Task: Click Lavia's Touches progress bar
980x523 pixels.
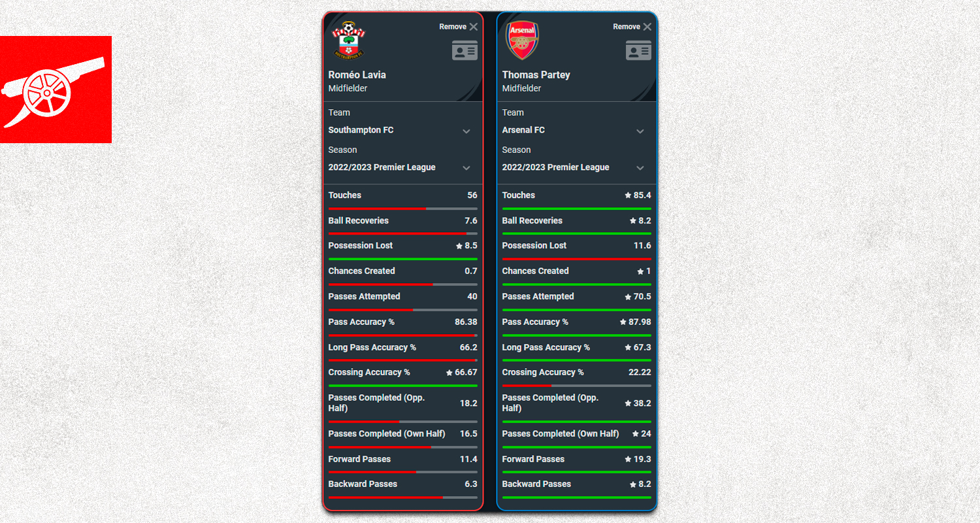Action: pyautogui.click(x=403, y=209)
